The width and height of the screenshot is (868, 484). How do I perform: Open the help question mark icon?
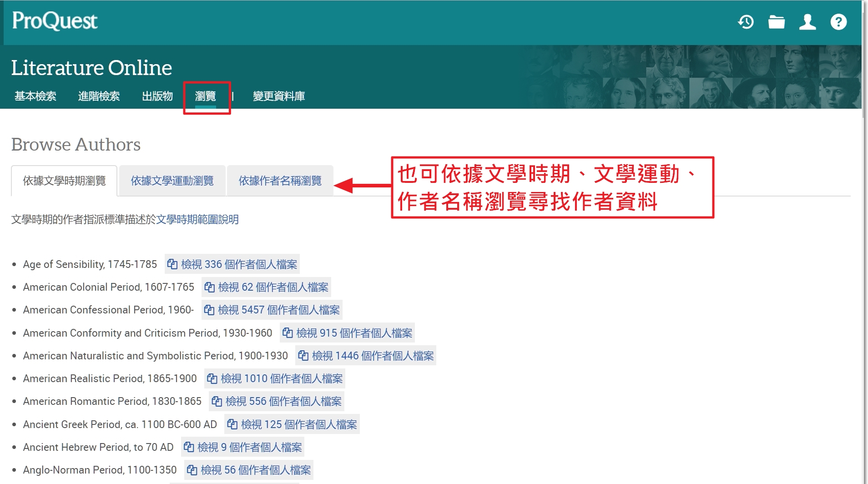pyautogui.click(x=838, y=22)
